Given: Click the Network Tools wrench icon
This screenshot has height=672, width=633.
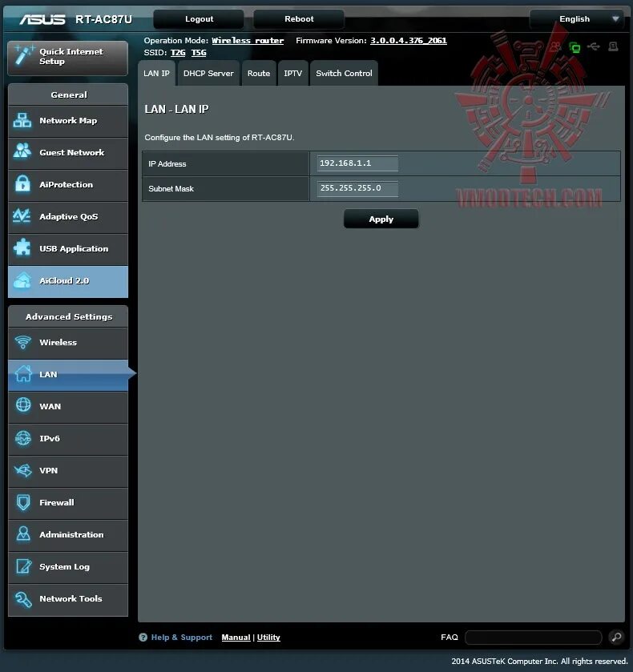Looking at the screenshot, I should [x=23, y=599].
